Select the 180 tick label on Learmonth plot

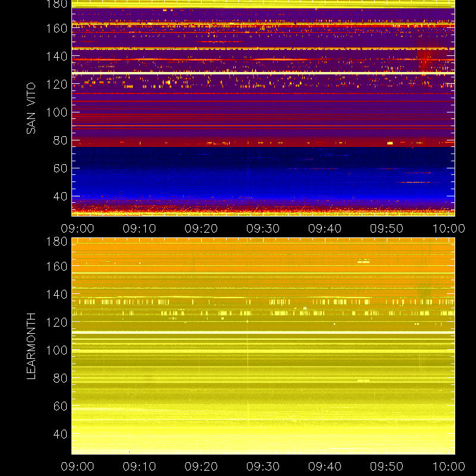point(57,242)
